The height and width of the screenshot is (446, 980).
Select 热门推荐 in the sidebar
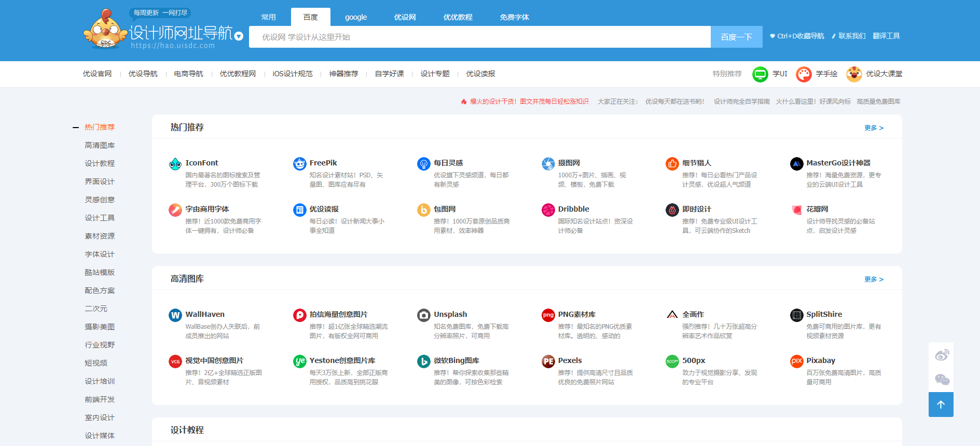pos(100,128)
